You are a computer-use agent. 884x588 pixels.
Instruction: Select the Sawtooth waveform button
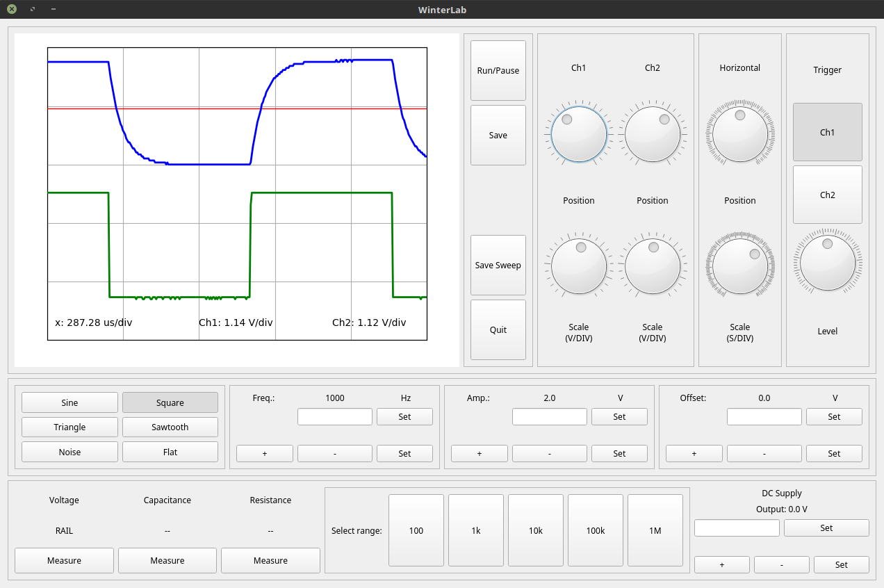point(170,427)
